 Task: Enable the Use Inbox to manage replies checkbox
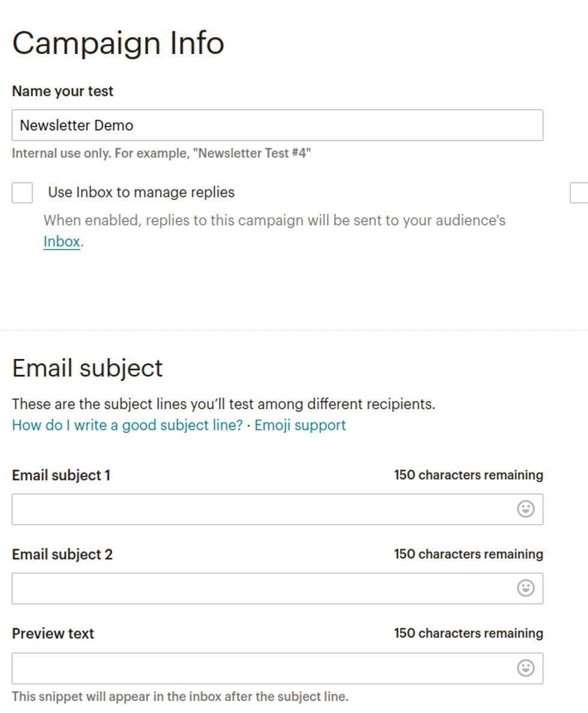point(22,193)
